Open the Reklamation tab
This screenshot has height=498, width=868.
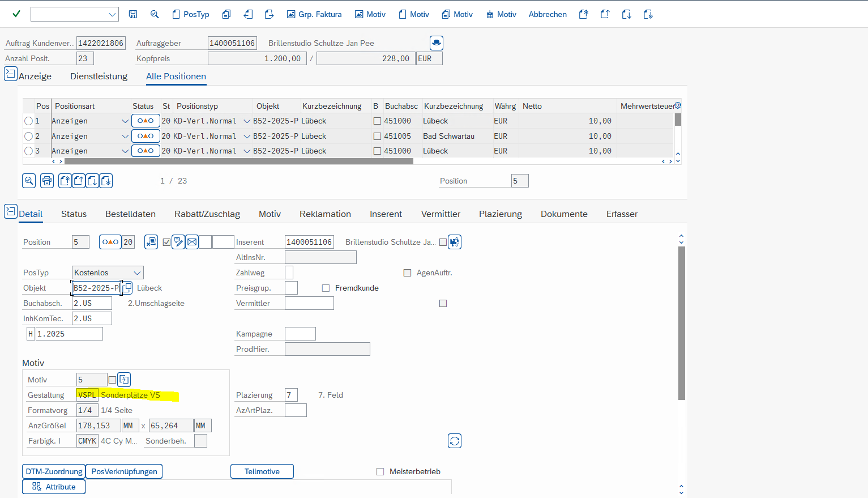(x=325, y=214)
